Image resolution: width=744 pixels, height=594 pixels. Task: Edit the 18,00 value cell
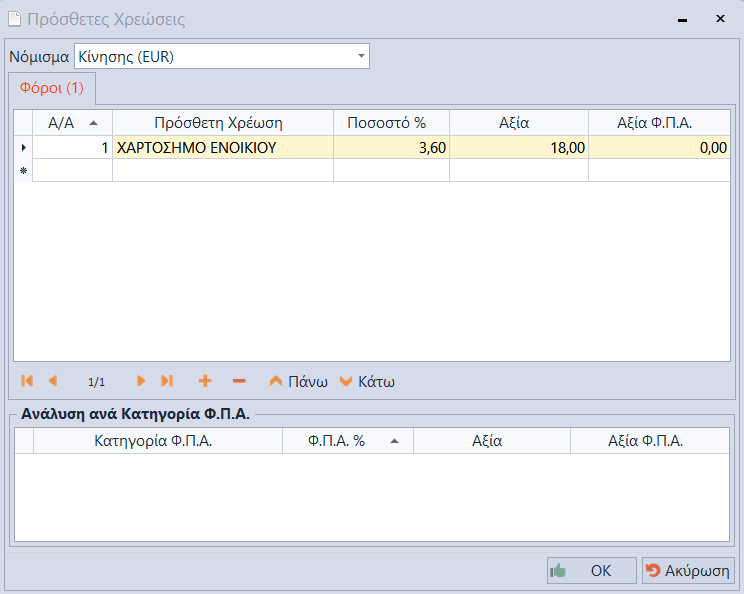point(518,148)
